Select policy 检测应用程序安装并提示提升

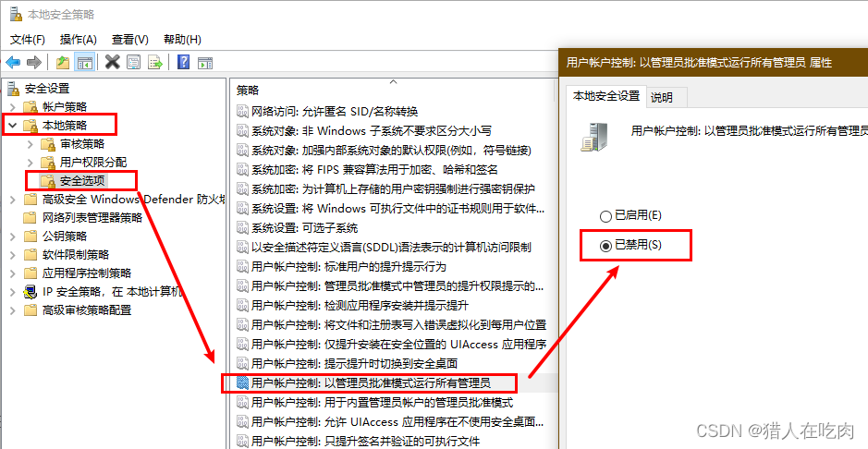360,305
